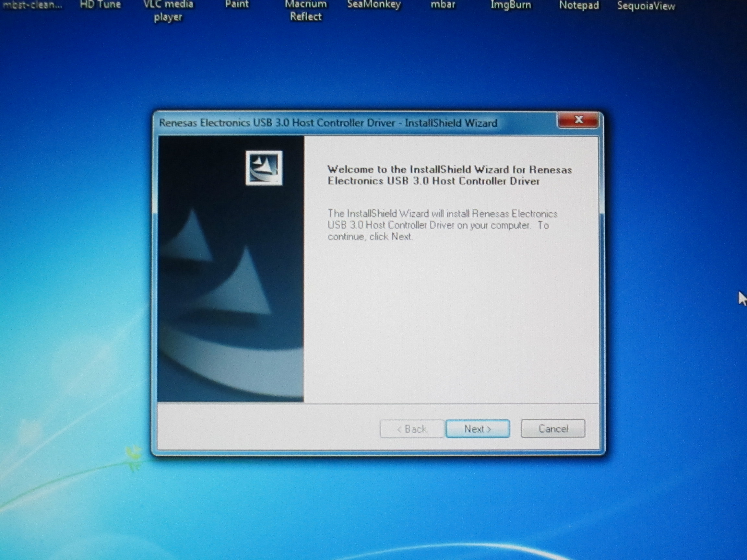
Task: Select the SeaMonkey desktop shortcut label
Action: (374, 5)
